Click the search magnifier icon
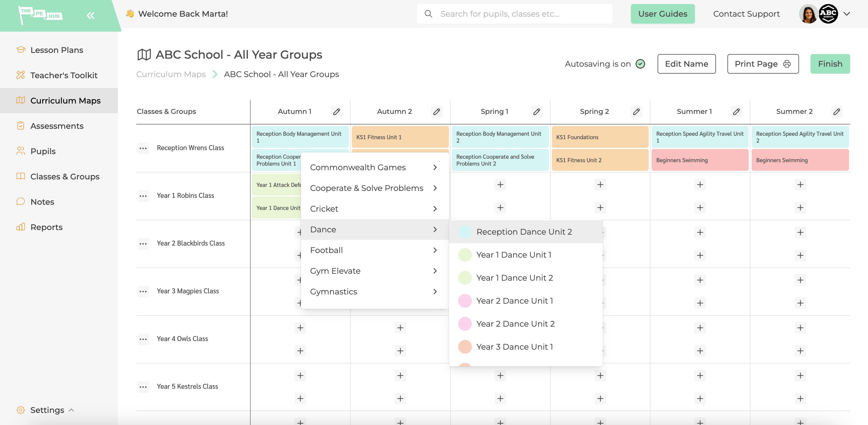Image resolution: width=868 pixels, height=425 pixels. point(428,14)
